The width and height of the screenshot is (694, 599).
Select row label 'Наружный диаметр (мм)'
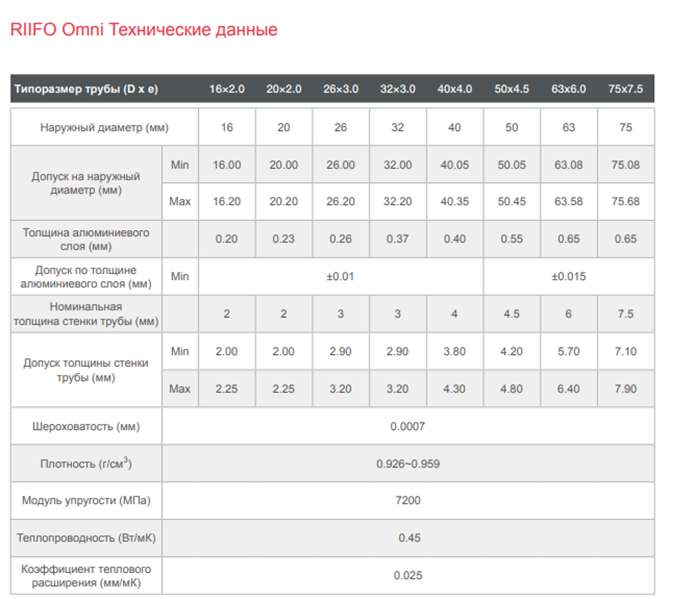(104, 128)
